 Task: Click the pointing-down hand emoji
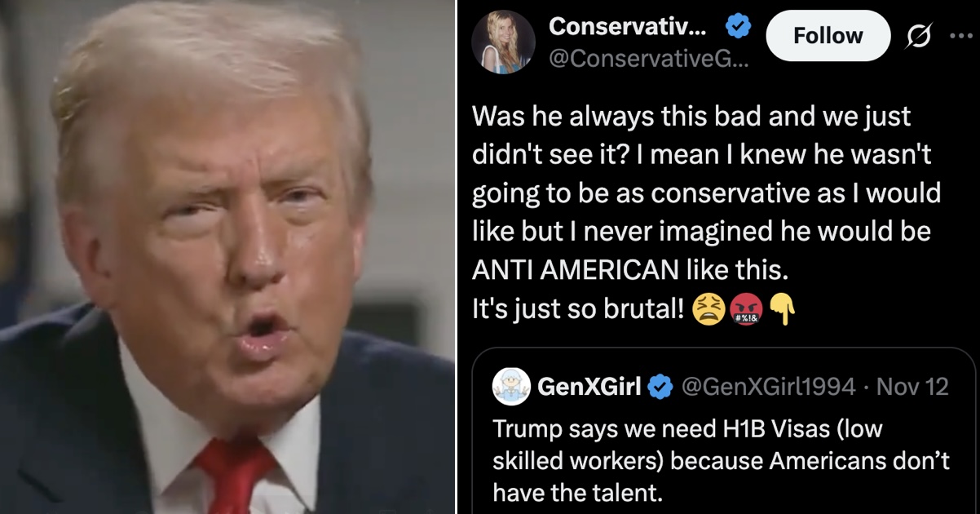(x=781, y=309)
